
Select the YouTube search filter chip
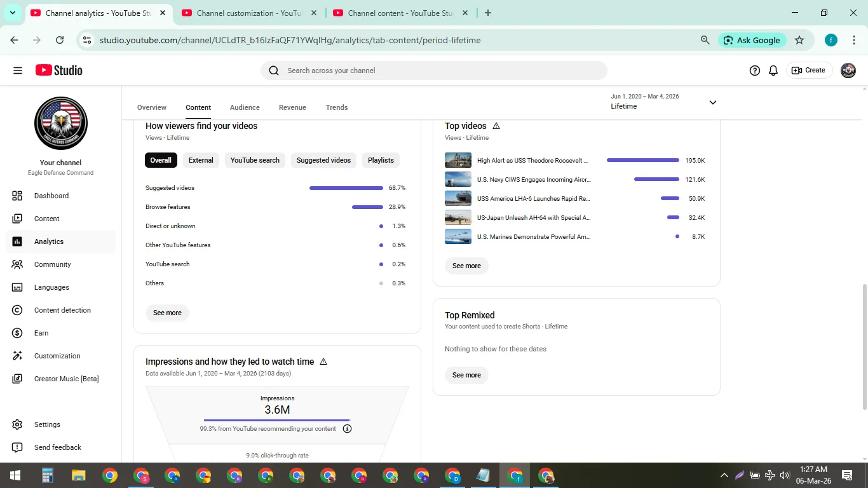coord(255,160)
